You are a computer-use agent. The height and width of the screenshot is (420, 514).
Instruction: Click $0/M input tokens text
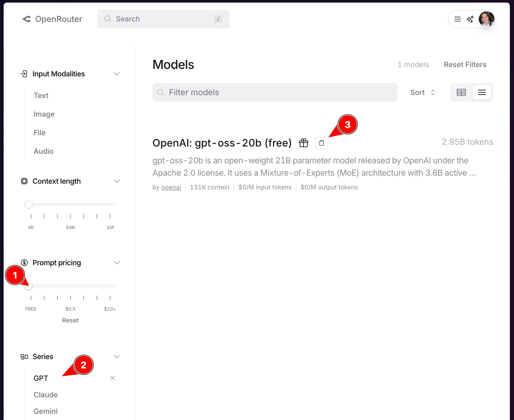[x=265, y=187]
